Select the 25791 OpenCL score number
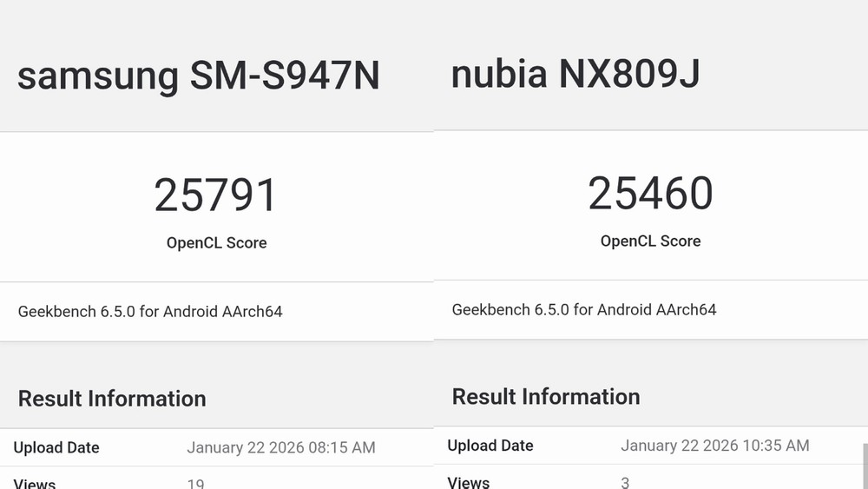This screenshot has height=489, width=868. click(x=215, y=195)
